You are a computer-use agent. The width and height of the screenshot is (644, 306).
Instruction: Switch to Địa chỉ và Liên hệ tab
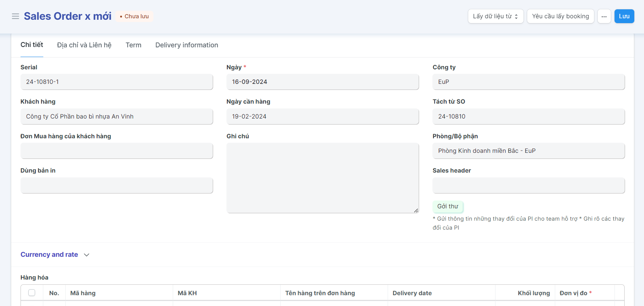coord(84,45)
